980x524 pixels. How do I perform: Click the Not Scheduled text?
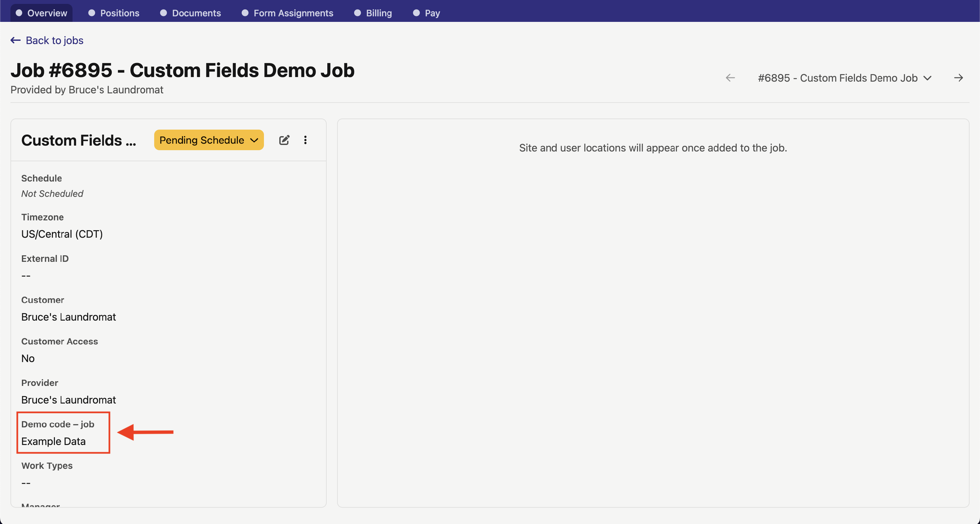(x=52, y=194)
